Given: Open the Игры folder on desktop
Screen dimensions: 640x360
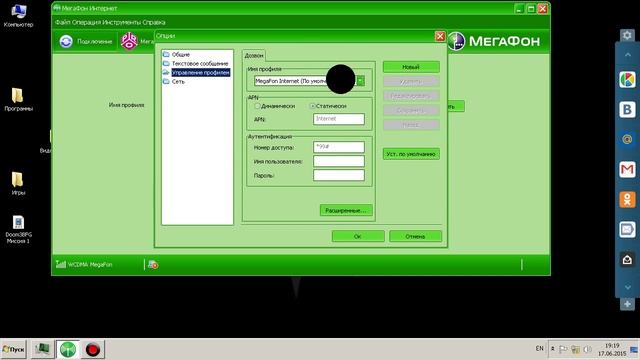Looking at the screenshot, I should 18,184.
